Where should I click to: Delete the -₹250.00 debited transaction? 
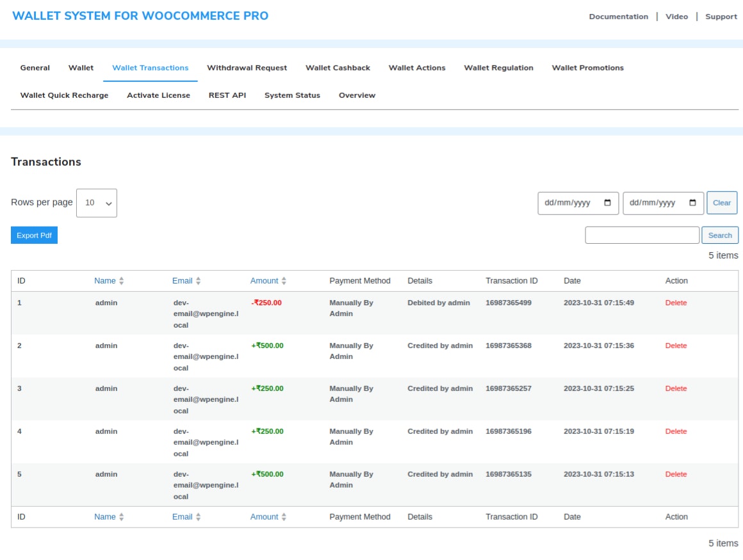[676, 303]
